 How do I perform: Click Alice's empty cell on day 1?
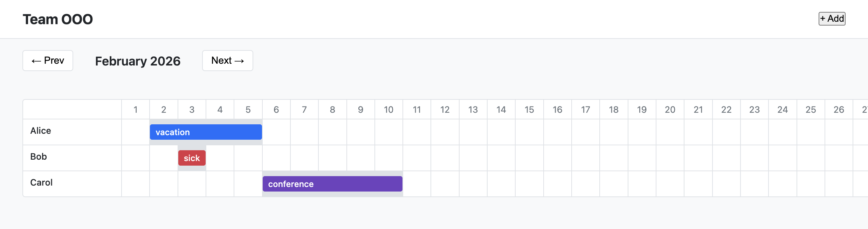136,132
